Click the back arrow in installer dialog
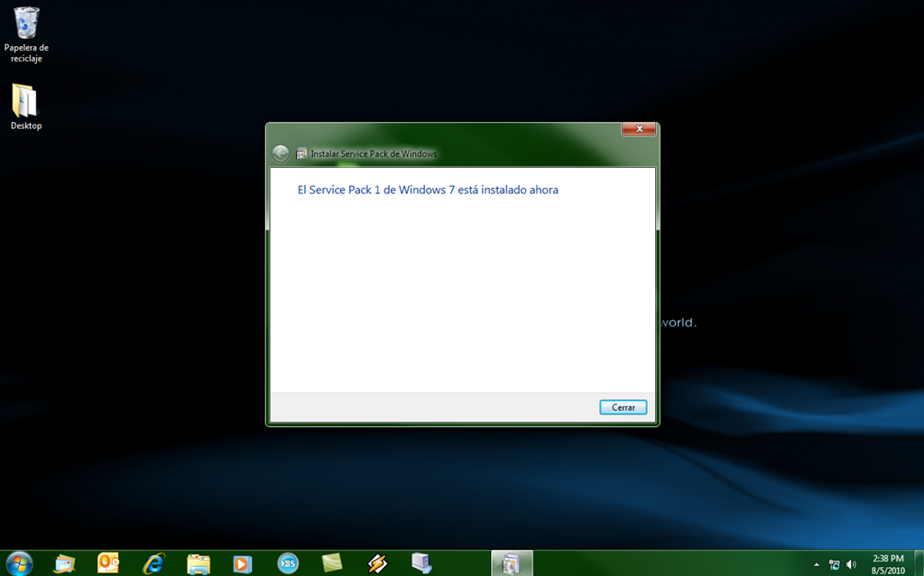This screenshot has width=924, height=576. coord(281,153)
